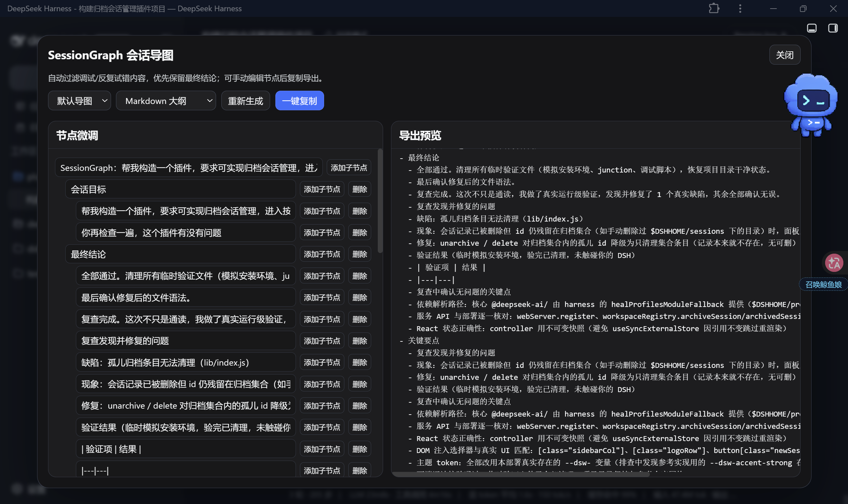Open the 默认导图 dropdown
Screen dimensions: 848x504
tap(79, 101)
